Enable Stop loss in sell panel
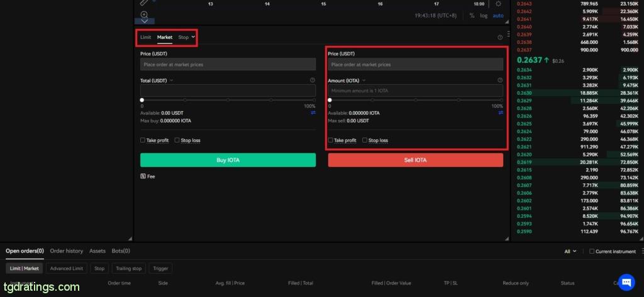Viewport: 644px width, 297px height. pyautogui.click(x=365, y=140)
